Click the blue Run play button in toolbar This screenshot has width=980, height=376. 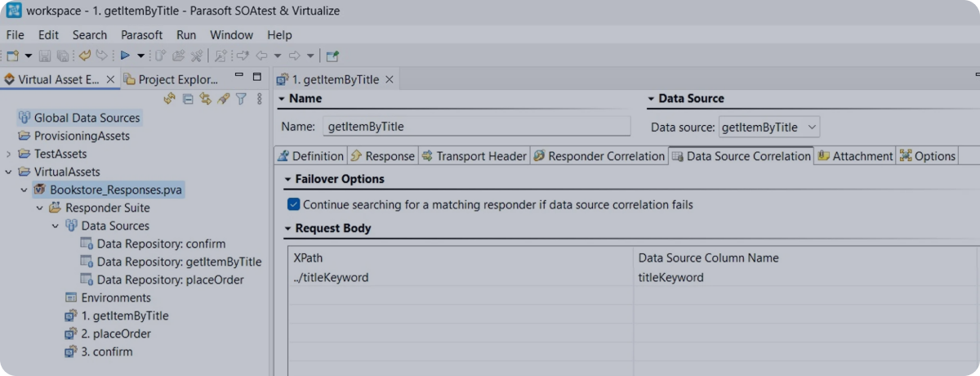click(125, 56)
